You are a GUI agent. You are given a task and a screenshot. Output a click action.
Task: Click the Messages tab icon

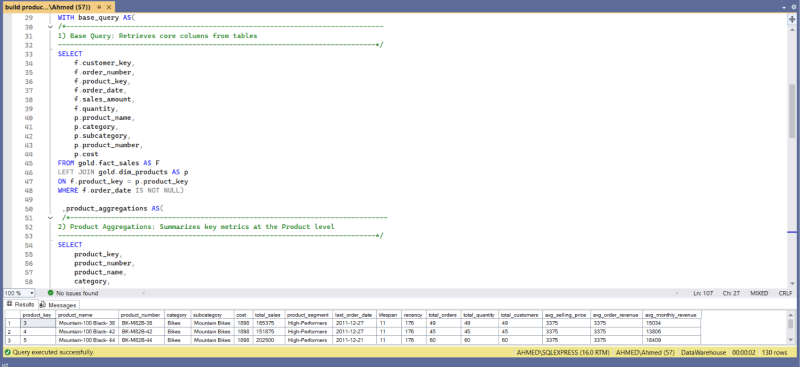click(43, 305)
